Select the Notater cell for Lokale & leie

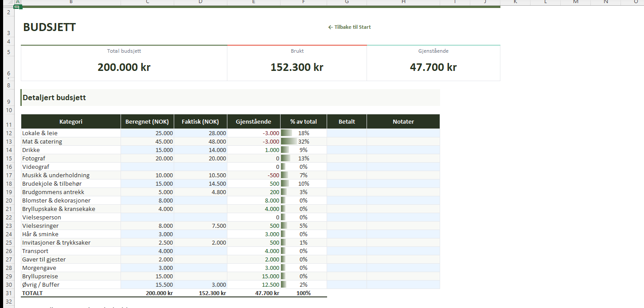(x=403, y=133)
